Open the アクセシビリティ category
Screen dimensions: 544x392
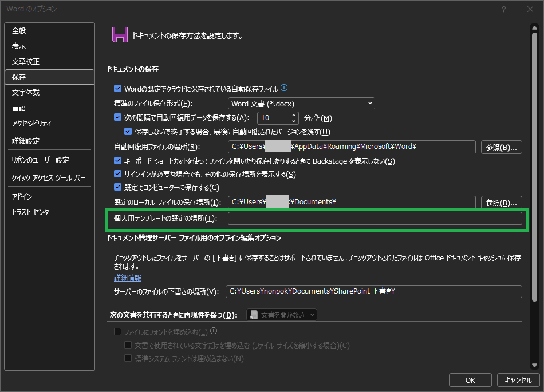[x=50, y=124]
